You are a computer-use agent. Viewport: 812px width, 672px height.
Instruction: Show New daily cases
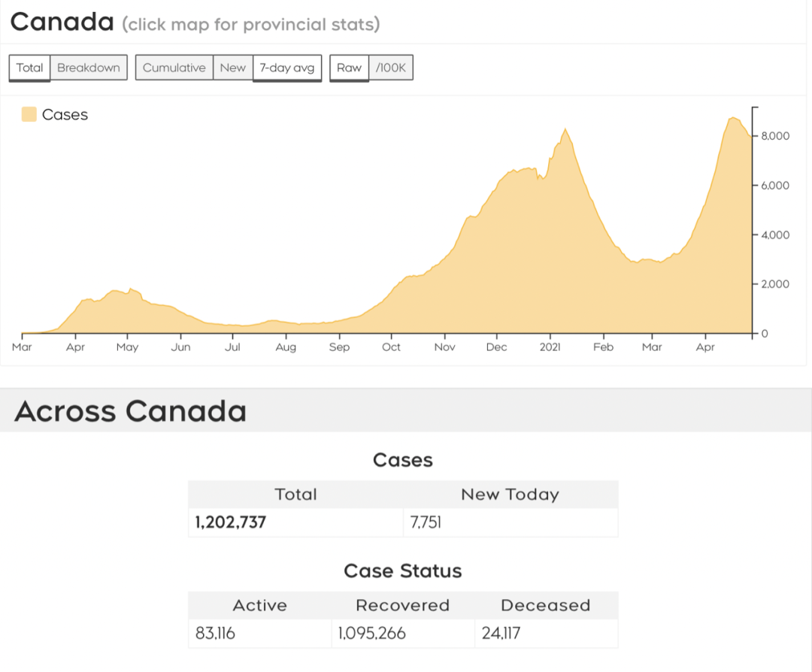pyautogui.click(x=232, y=68)
